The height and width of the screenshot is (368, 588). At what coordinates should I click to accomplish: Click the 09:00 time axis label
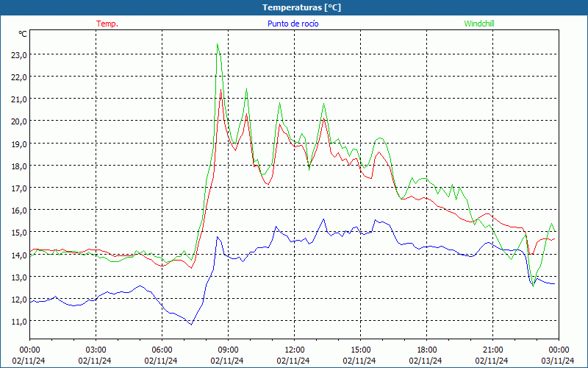(228, 350)
